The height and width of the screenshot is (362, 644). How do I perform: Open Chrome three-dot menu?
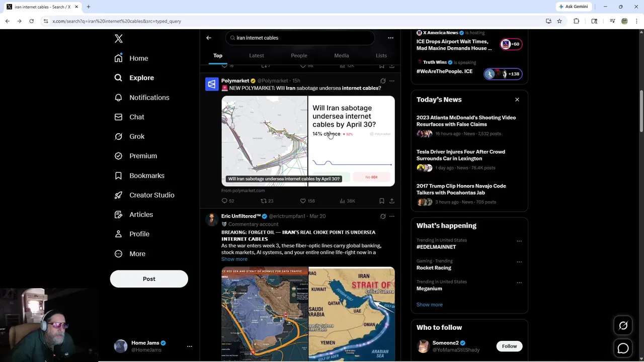tap(637, 21)
